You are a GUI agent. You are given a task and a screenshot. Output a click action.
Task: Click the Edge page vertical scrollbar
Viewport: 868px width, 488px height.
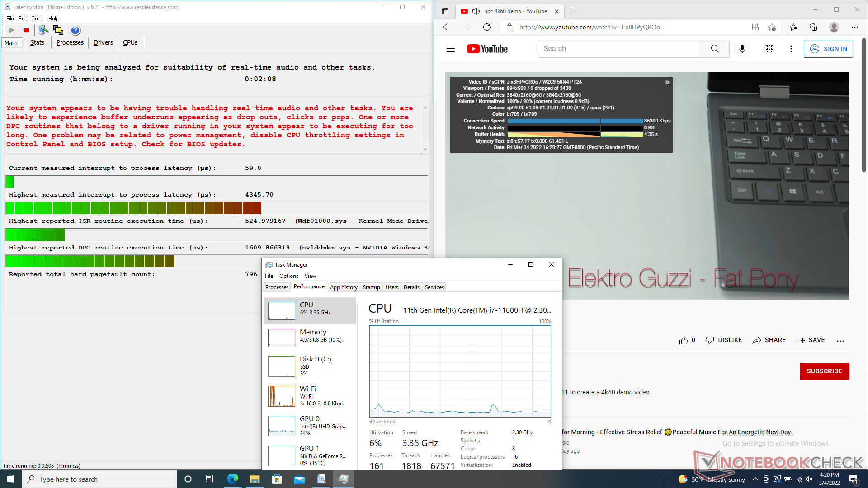point(864,105)
